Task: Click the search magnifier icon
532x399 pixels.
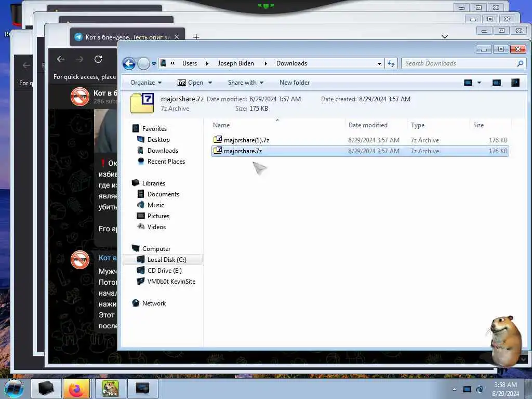Action: point(520,63)
